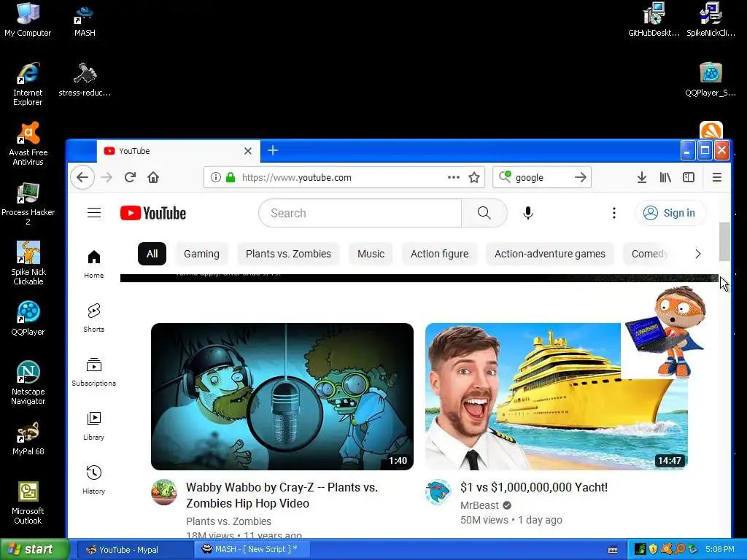
Task: Select the MyPal 68 raccoon icon
Action: coord(28,438)
